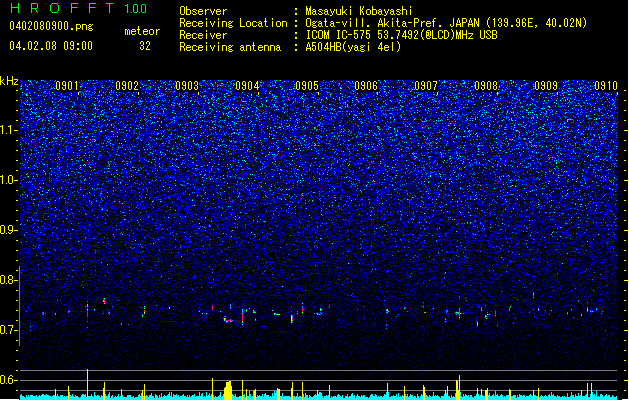Click the 0.6 kHz axis label
The image size is (629, 400).
point(9,380)
